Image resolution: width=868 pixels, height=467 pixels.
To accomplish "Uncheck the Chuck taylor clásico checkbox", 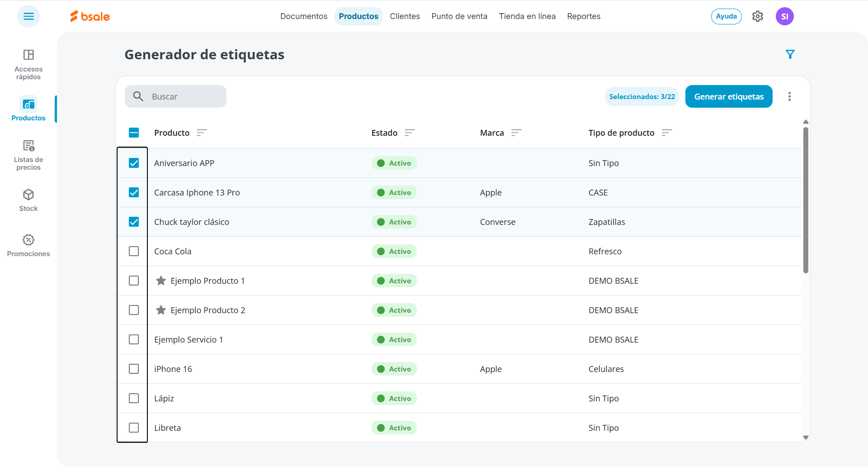I will pos(134,222).
